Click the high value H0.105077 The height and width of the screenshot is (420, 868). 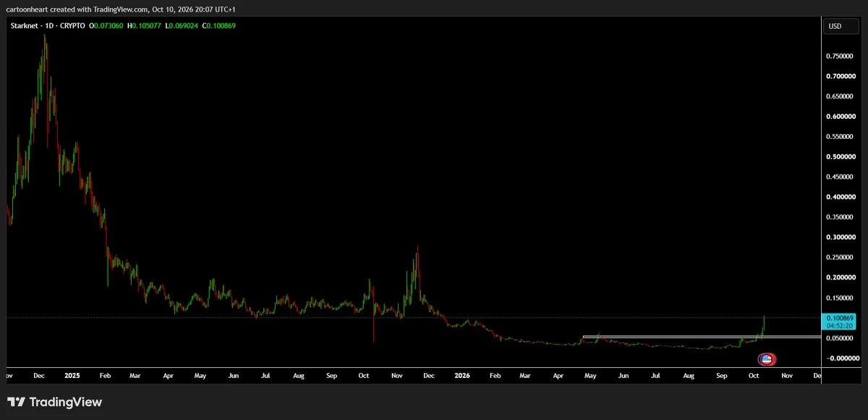coord(145,26)
